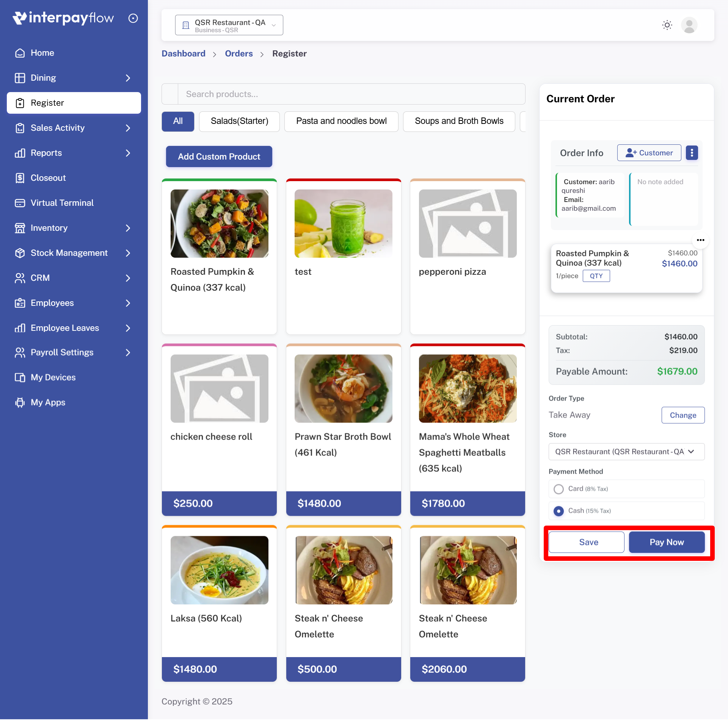Click the No note added box
This screenshot has height=720, width=728.
click(x=664, y=199)
